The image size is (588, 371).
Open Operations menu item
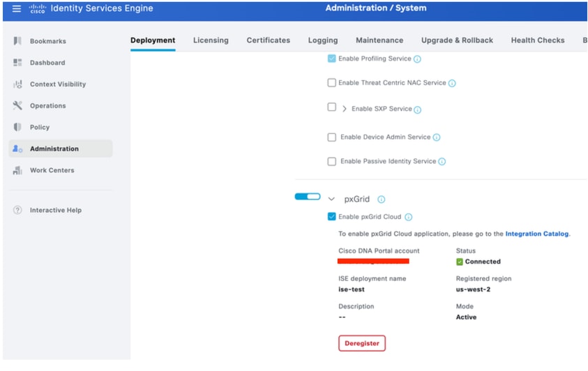[x=48, y=106]
